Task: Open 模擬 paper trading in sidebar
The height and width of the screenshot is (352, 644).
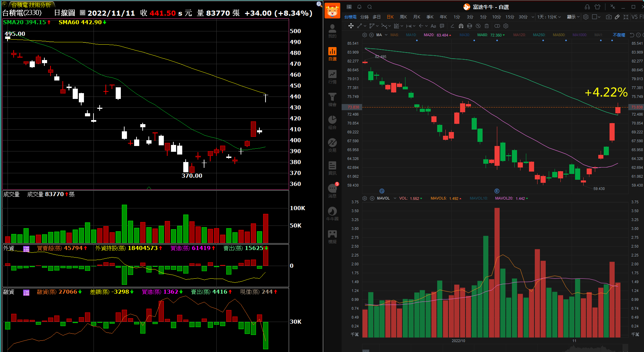Action: [332, 237]
